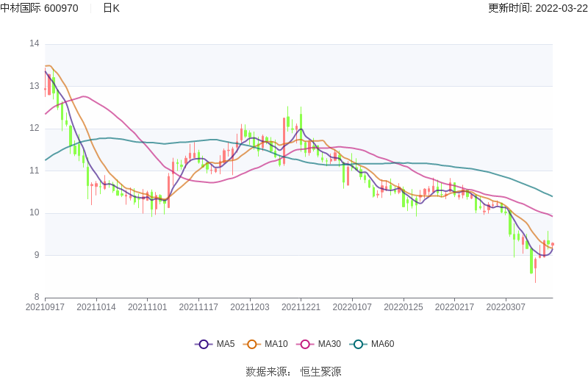The height and width of the screenshot is (380, 588).
Task: Click the y-axis price label 11
Action: pos(34,171)
